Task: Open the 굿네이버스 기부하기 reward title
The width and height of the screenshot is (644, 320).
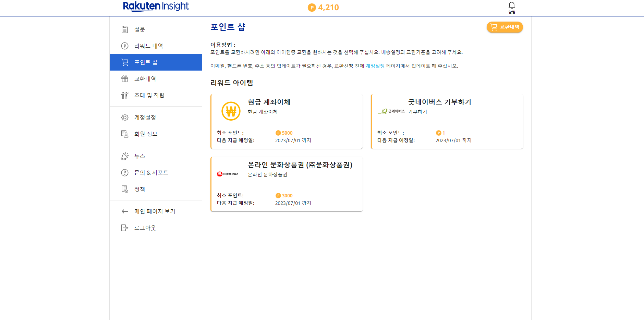Action: click(x=440, y=102)
